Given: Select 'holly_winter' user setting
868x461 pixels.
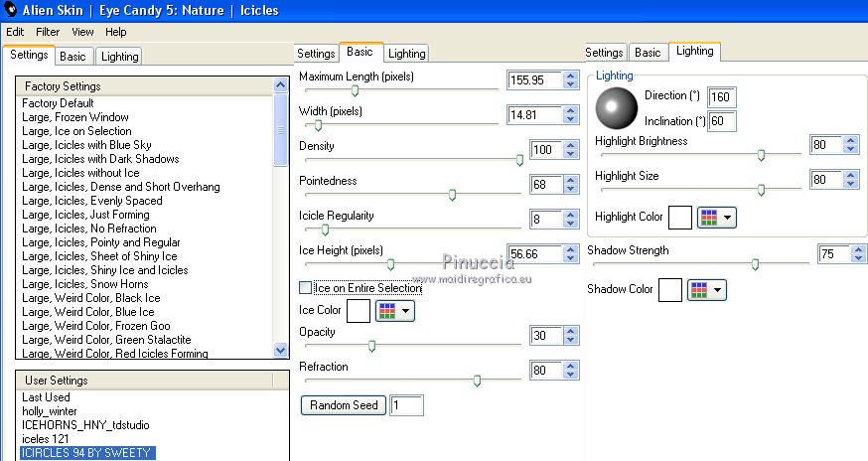Looking at the screenshot, I should click(50, 411).
